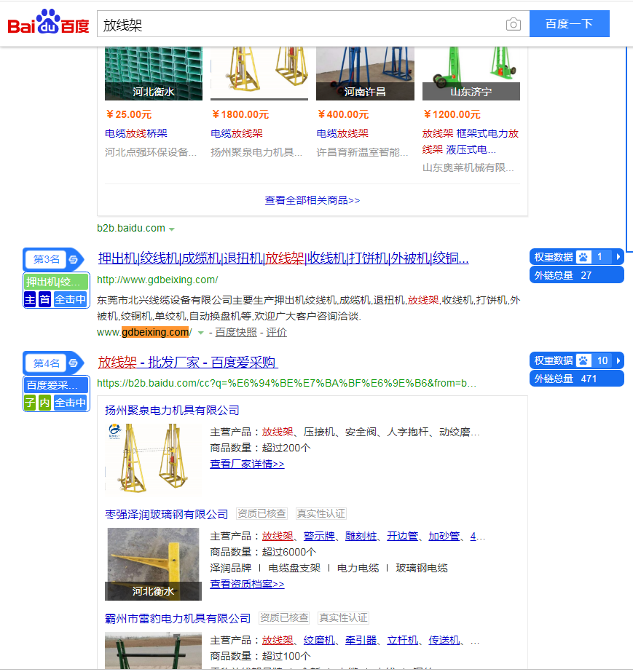Click 传送机 product link

(x=444, y=640)
